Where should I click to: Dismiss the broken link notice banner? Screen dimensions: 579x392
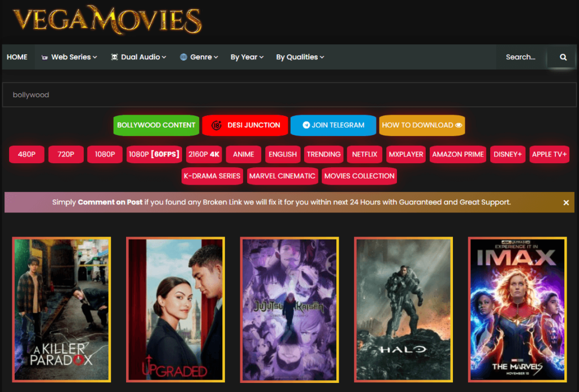click(565, 202)
